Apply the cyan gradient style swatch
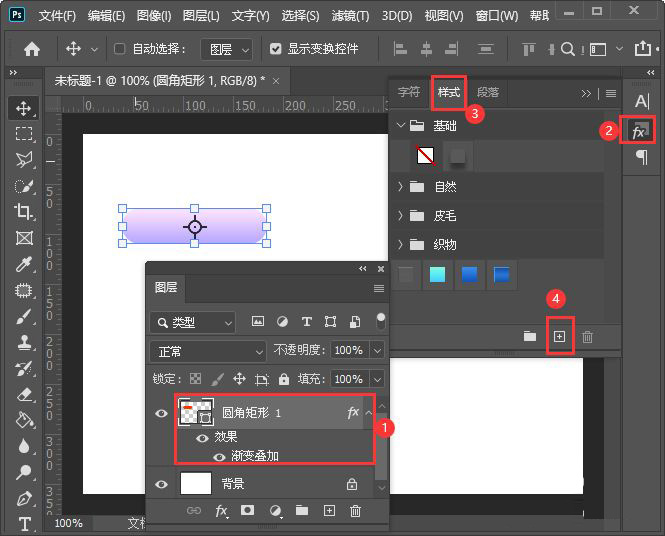The width and height of the screenshot is (665, 536). coord(437,275)
